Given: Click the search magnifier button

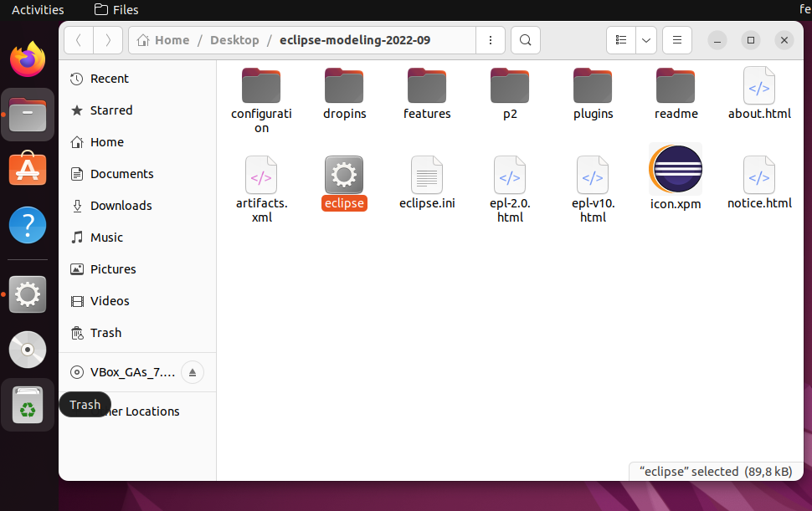Looking at the screenshot, I should (x=525, y=40).
